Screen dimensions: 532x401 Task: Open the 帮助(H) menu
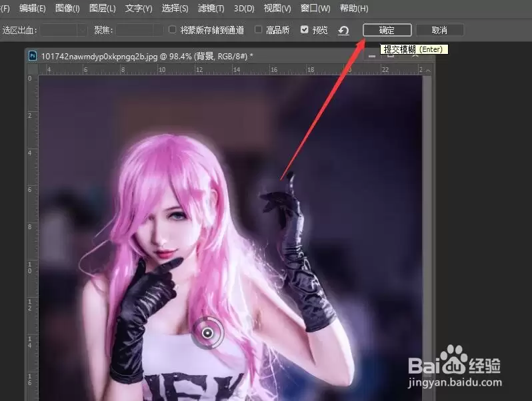[354, 8]
